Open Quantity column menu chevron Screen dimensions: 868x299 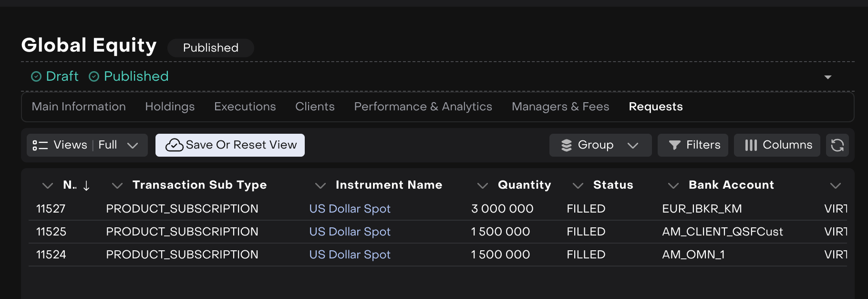point(483,185)
